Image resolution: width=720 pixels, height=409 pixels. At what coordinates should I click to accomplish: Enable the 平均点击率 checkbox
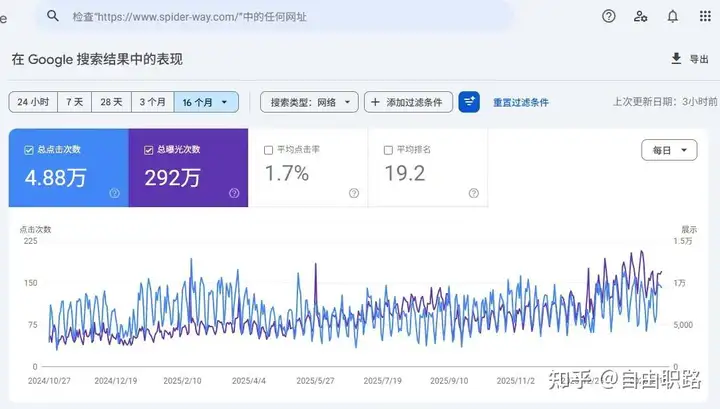(x=269, y=150)
